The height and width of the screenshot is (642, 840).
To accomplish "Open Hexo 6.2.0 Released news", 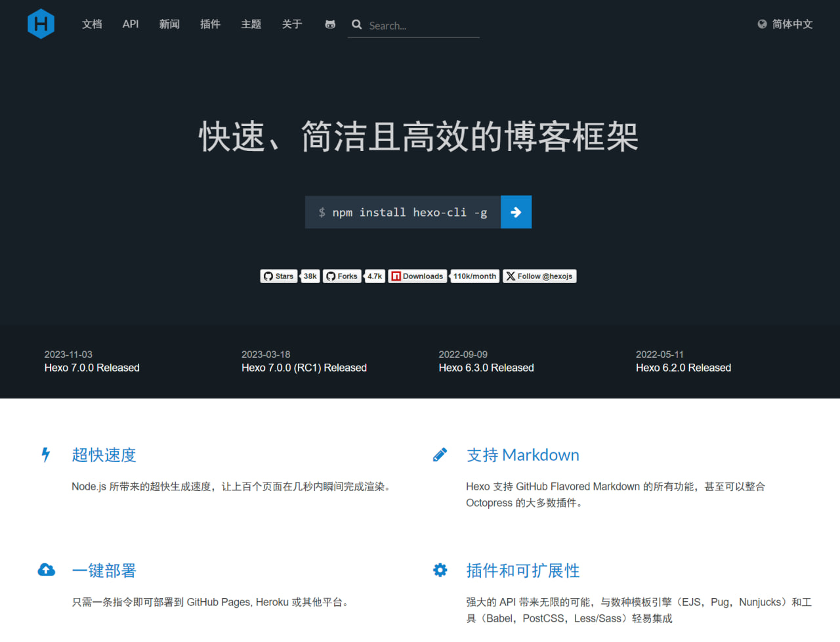I will click(x=683, y=368).
